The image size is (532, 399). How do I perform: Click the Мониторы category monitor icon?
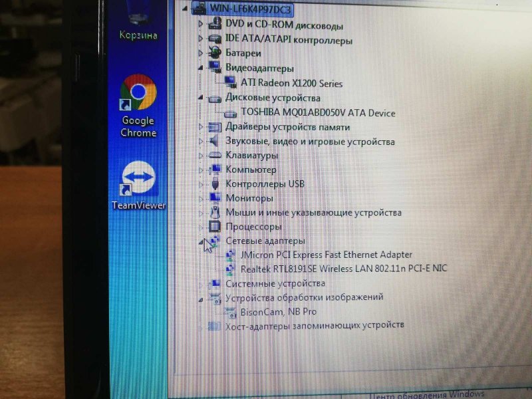[x=215, y=198]
